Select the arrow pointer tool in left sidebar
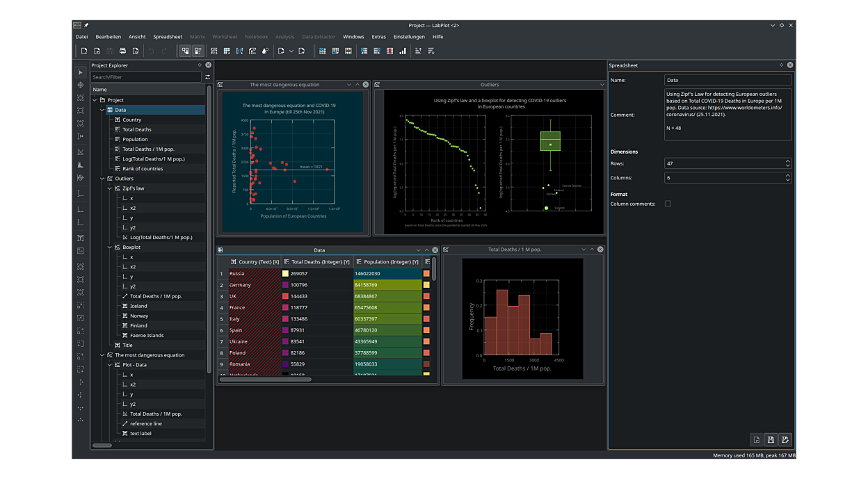 point(81,72)
